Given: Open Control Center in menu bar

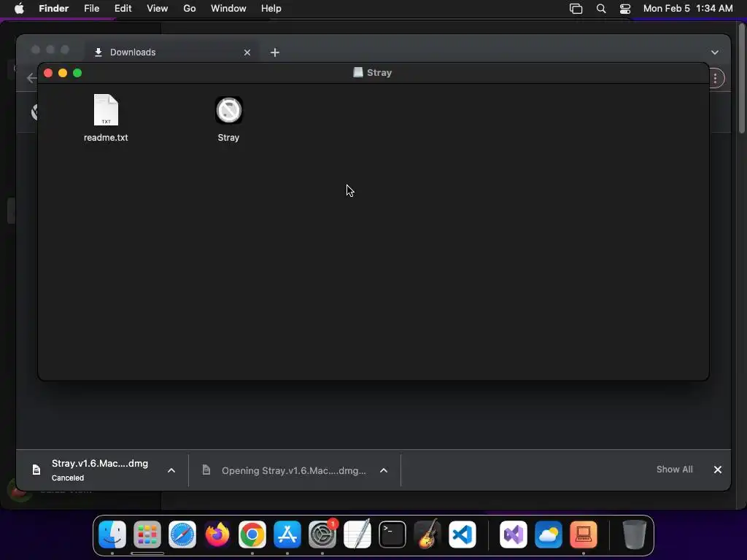Looking at the screenshot, I should point(625,9).
